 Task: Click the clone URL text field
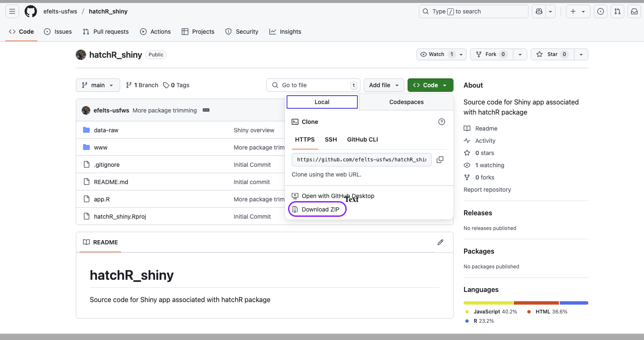click(x=361, y=160)
